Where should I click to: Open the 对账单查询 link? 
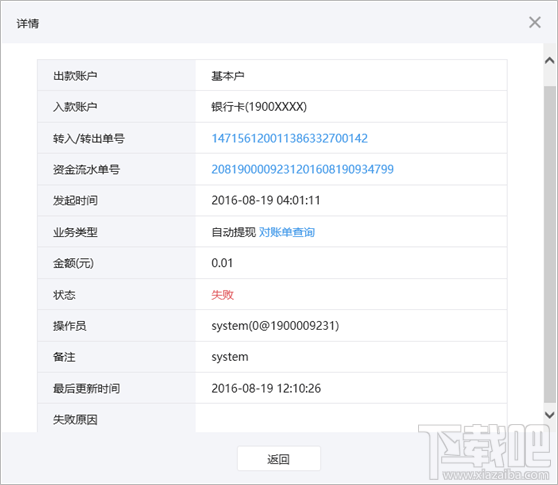pyautogui.click(x=287, y=232)
